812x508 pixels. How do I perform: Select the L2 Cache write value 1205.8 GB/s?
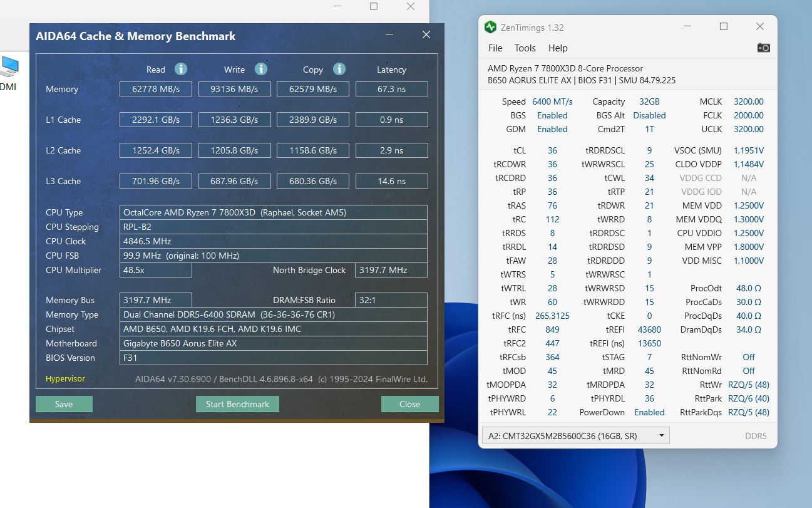pyautogui.click(x=235, y=150)
